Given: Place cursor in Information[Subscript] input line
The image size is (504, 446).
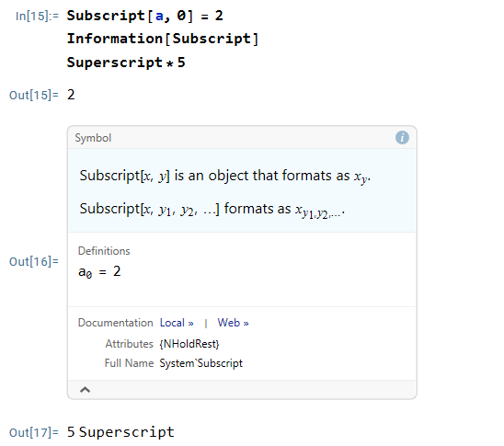Looking at the screenshot, I should tap(163, 39).
